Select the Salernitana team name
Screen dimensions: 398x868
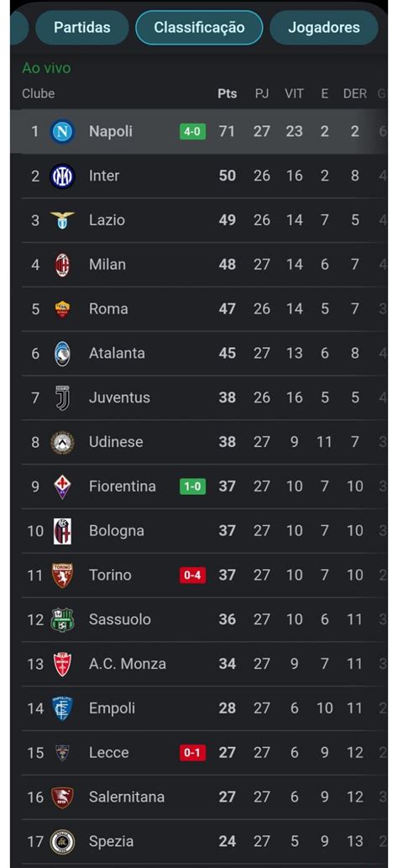tap(127, 797)
